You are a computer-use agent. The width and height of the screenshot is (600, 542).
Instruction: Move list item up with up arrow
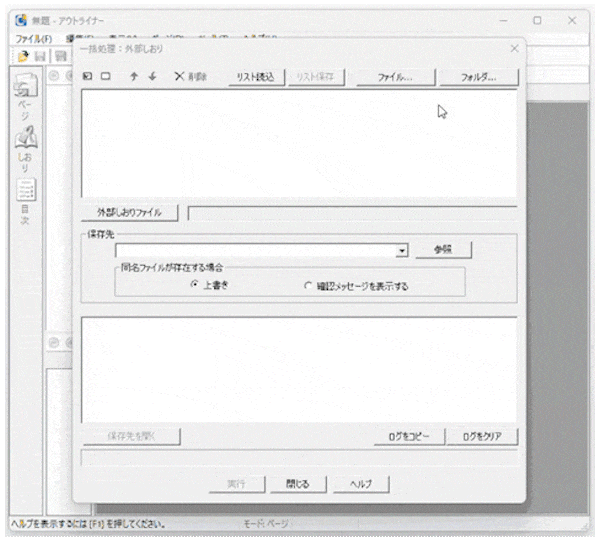tap(134, 76)
